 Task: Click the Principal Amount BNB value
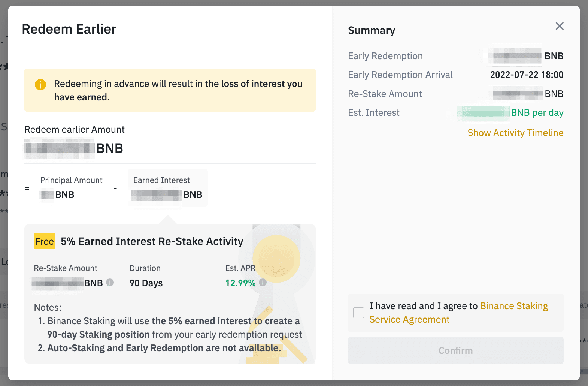tap(57, 195)
